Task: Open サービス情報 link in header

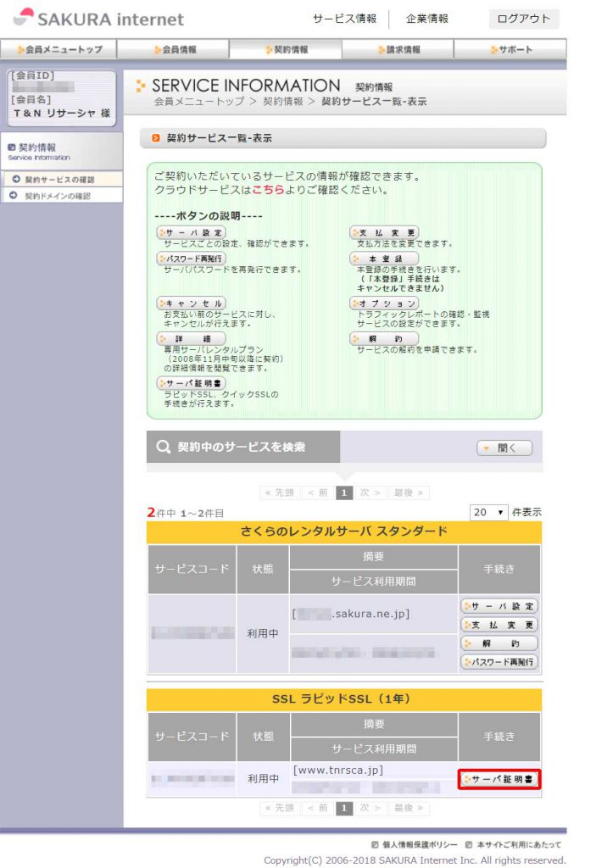Action: (x=344, y=19)
